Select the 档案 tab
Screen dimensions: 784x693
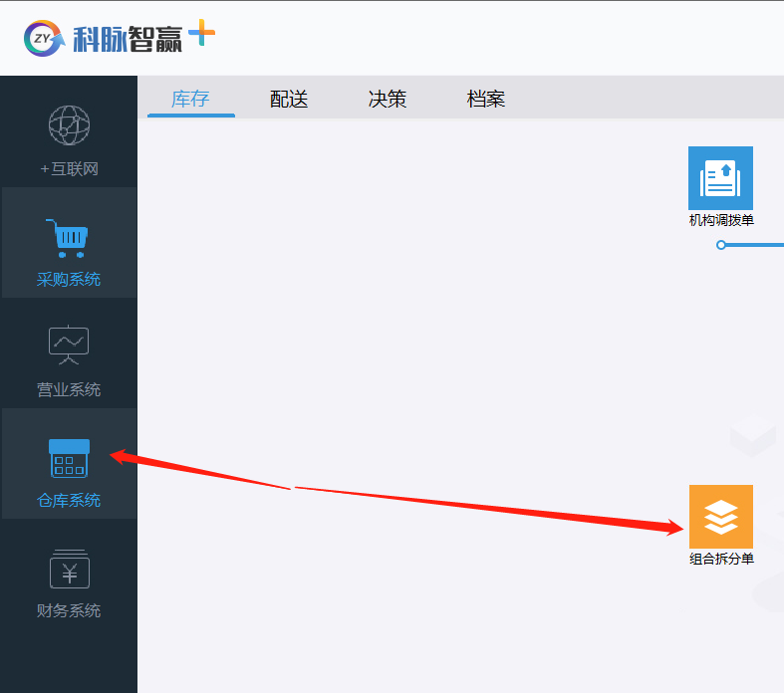[486, 99]
